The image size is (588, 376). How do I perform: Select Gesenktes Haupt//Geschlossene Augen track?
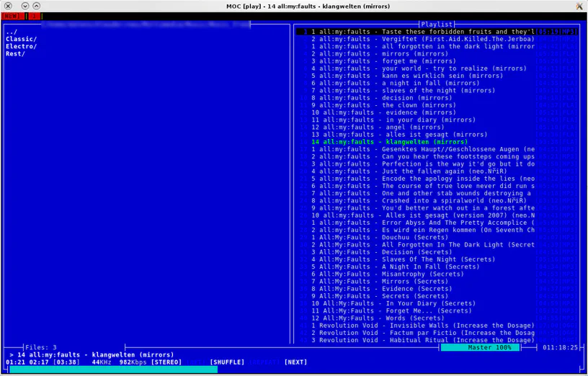tap(437, 149)
